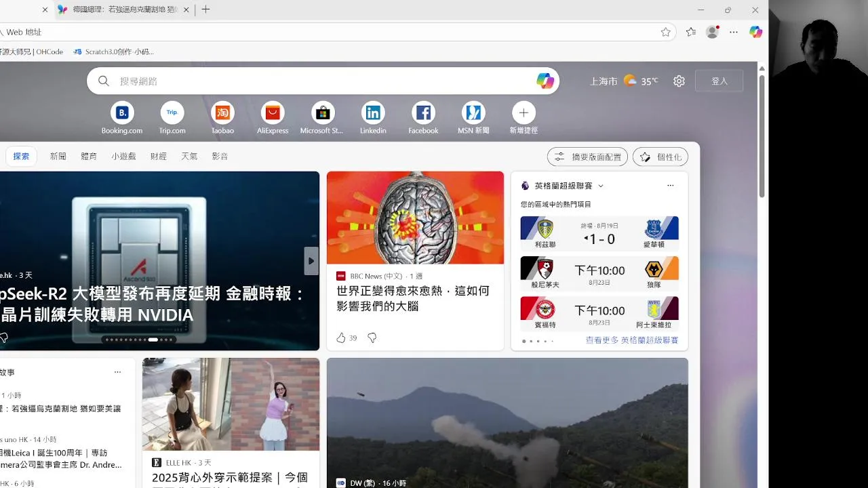This screenshot has height=488, width=868.
Task: Click the scrollbar up arrow
Action: [762, 68]
